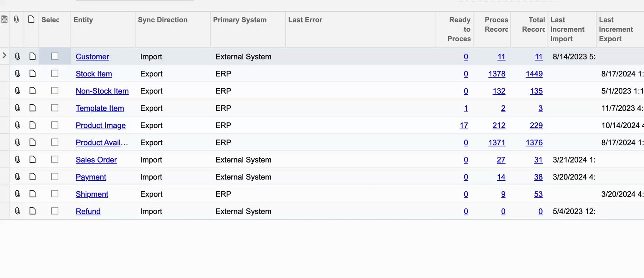This screenshot has height=278, width=644.
Task: Click the paperclip icon in Template Item row
Action: pos(17,108)
